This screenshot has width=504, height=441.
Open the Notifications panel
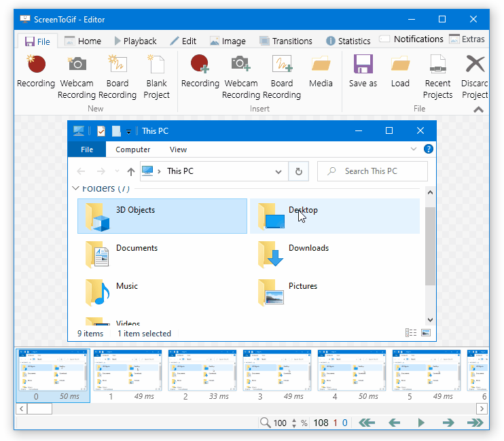(411, 39)
